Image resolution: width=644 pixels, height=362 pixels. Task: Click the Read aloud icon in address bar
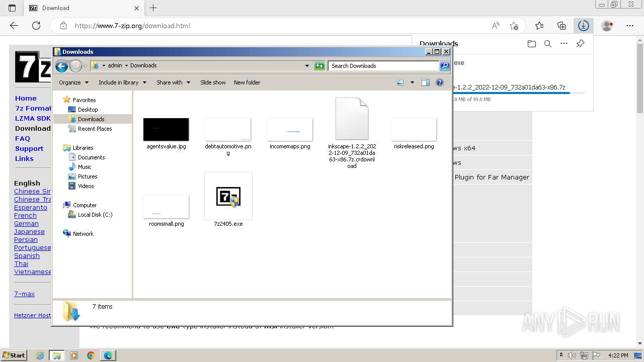click(496, 26)
